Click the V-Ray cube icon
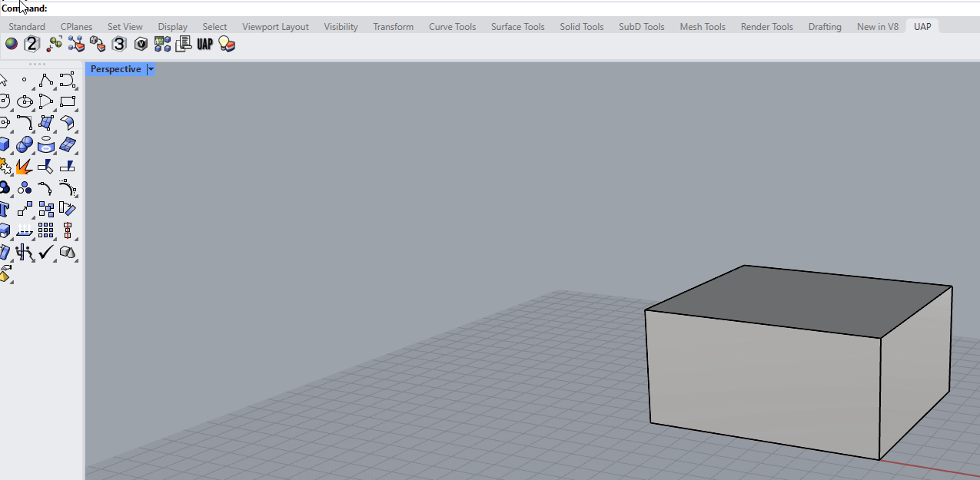The width and height of the screenshot is (980, 480). 141,44
